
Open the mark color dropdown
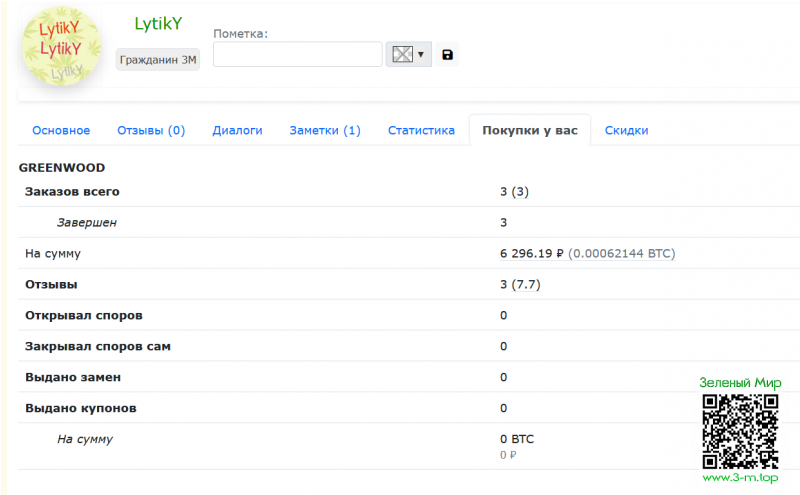coord(409,54)
